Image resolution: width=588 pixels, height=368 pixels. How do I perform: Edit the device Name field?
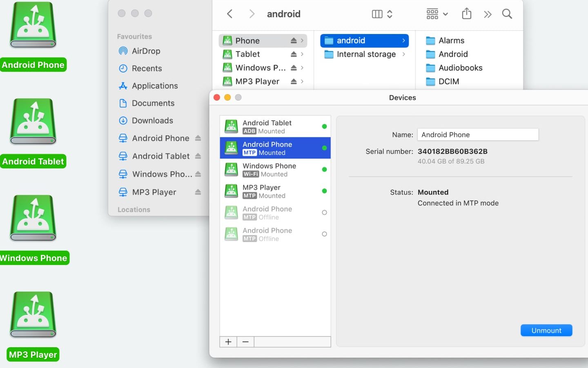pos(478,135)
